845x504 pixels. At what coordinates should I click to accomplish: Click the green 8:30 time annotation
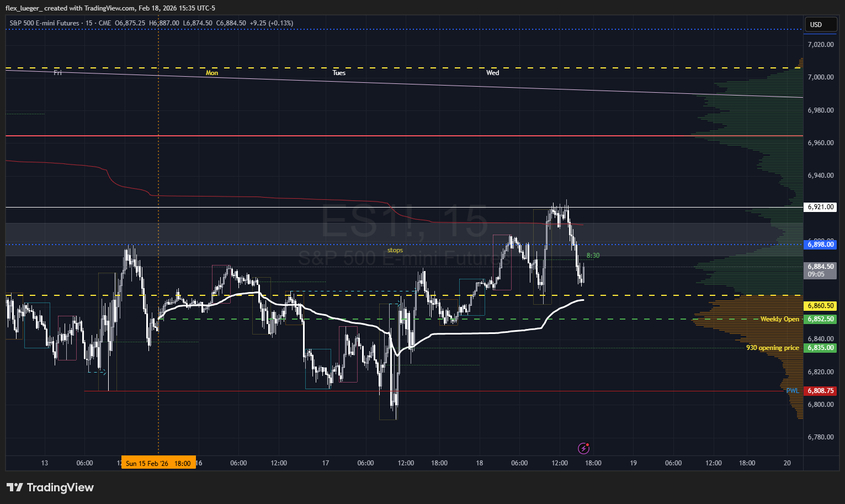pyautogui.click(x=593, y=256)
